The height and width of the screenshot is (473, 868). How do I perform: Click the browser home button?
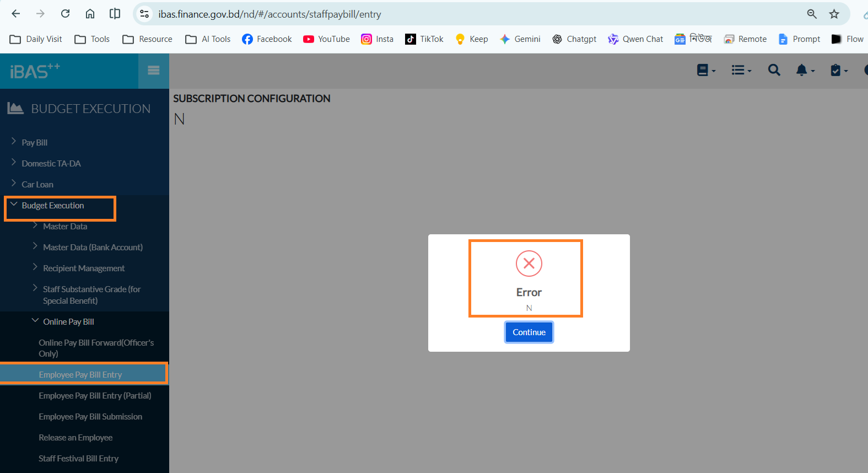point(90,14)
